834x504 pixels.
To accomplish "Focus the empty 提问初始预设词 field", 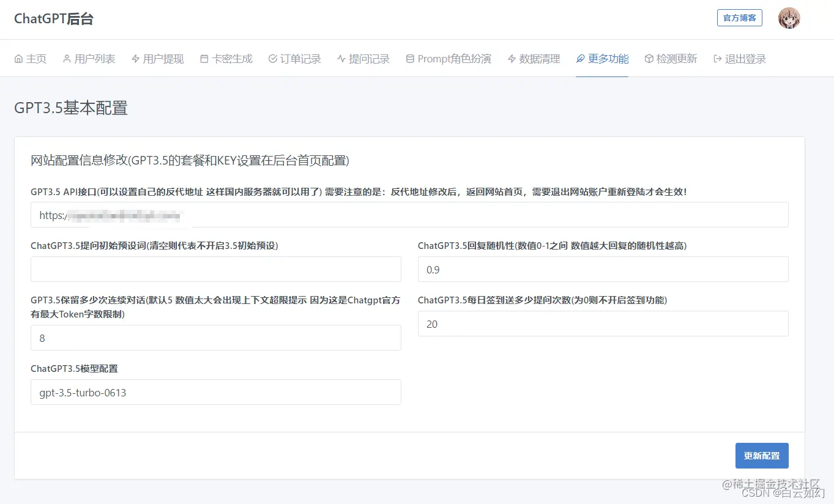I will click(216, 269).
